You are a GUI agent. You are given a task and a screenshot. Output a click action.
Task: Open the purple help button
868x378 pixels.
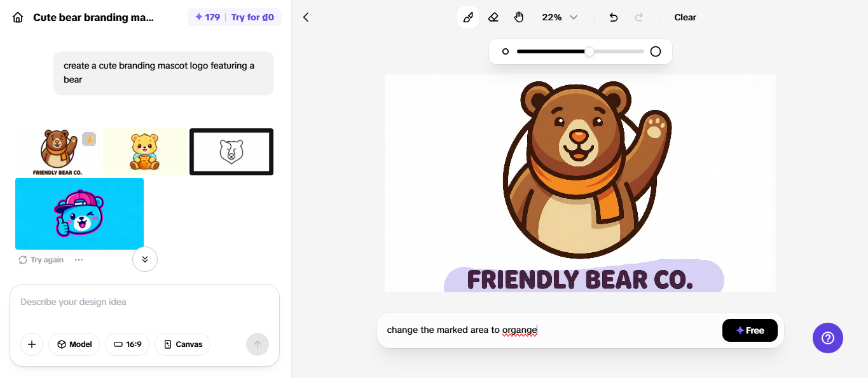827,338
